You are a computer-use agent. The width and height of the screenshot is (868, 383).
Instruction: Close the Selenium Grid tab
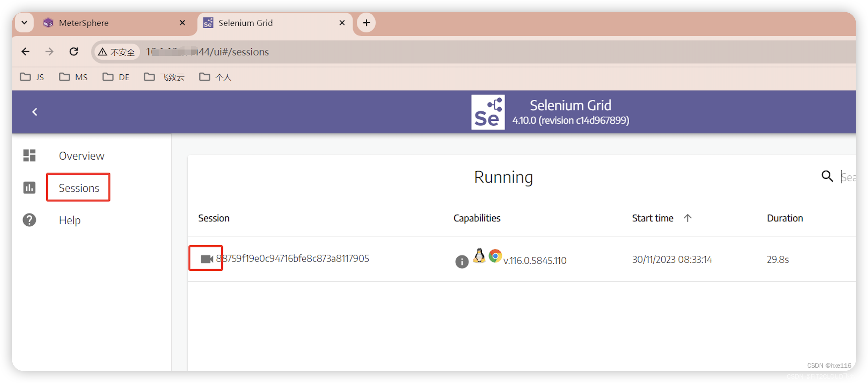[x=342, y=23]
